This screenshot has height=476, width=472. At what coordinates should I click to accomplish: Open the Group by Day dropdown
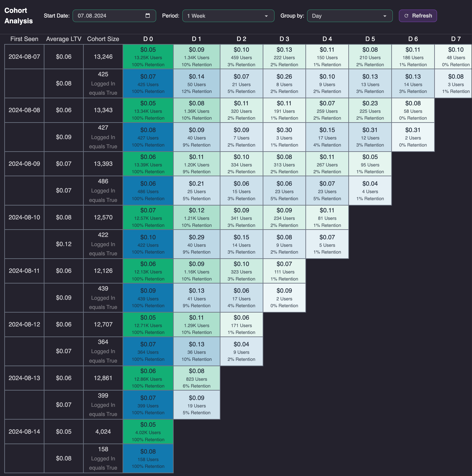[x=349, y=16]
